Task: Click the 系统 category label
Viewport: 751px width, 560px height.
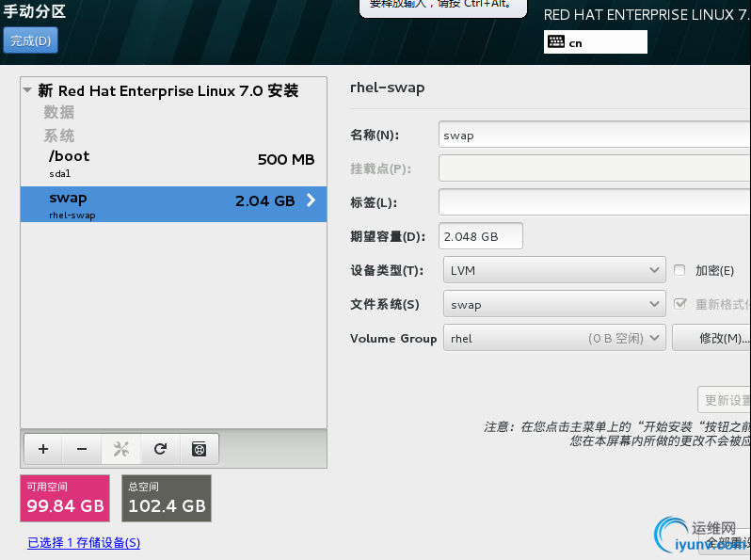Action: 59,136
